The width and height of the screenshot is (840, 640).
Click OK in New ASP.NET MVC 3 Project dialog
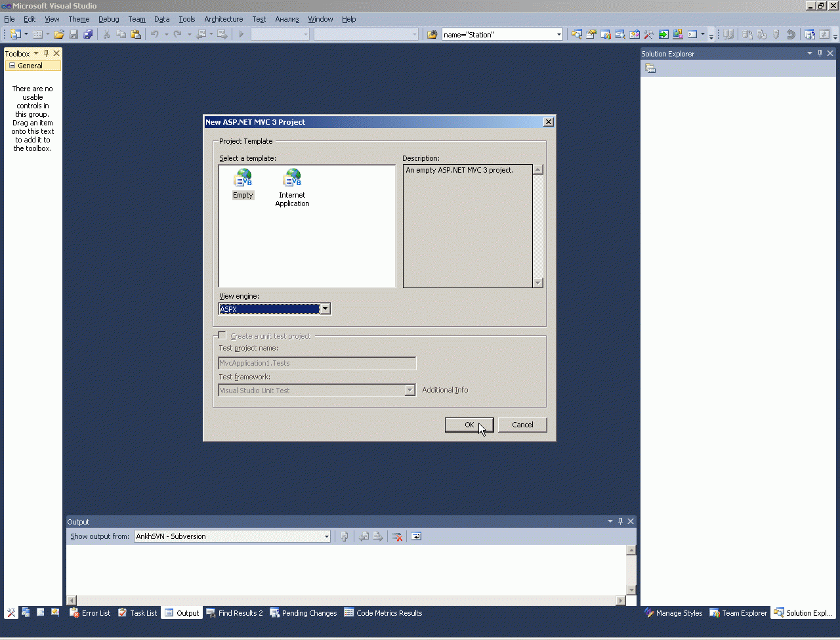click(469, 425)
